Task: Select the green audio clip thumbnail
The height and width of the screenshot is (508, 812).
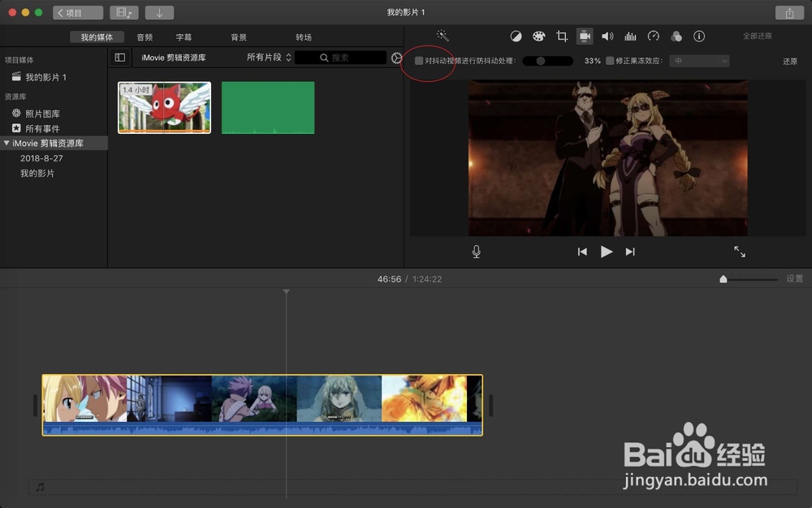Action: (268, 108)
